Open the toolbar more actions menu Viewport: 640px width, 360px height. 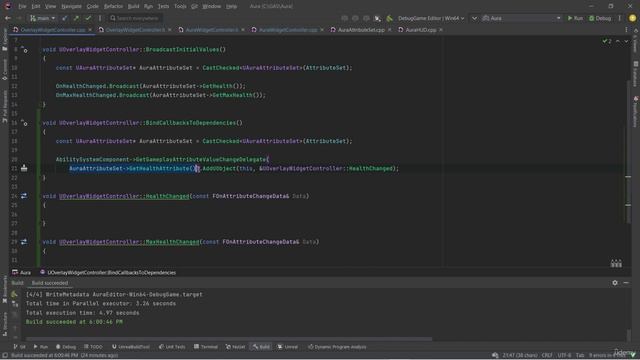[620, 18]
